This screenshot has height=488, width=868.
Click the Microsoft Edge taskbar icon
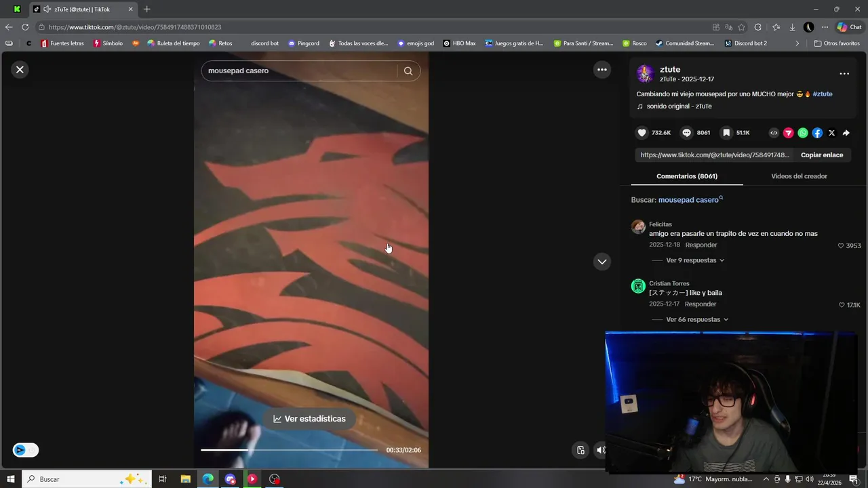pos(208,479)
